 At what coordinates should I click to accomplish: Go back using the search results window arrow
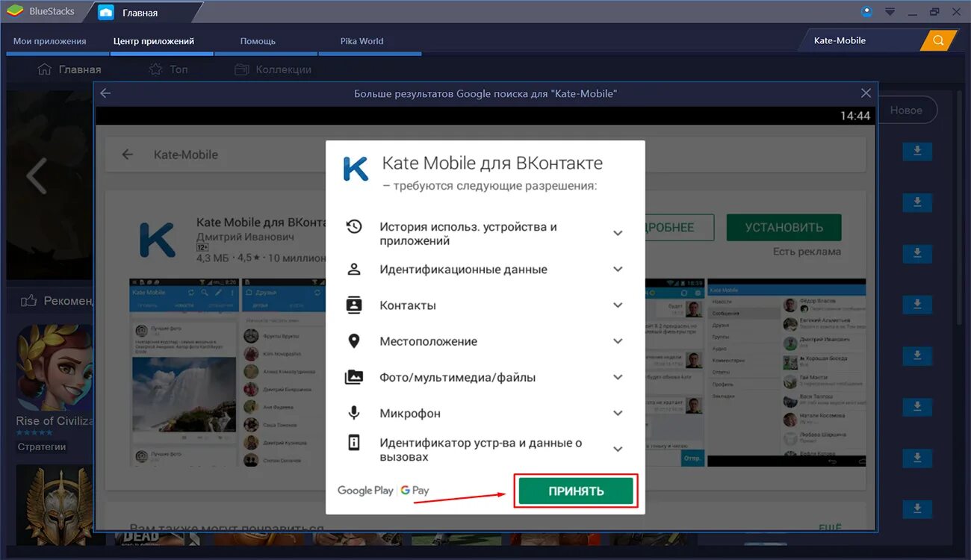tap(105, 93)
